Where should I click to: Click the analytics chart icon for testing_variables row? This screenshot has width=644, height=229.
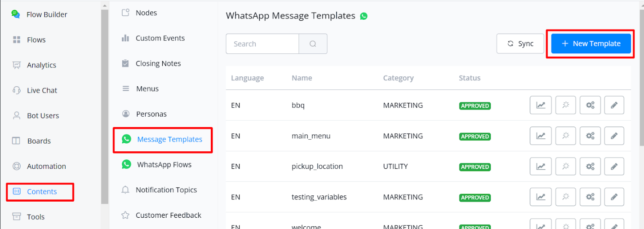541,197
